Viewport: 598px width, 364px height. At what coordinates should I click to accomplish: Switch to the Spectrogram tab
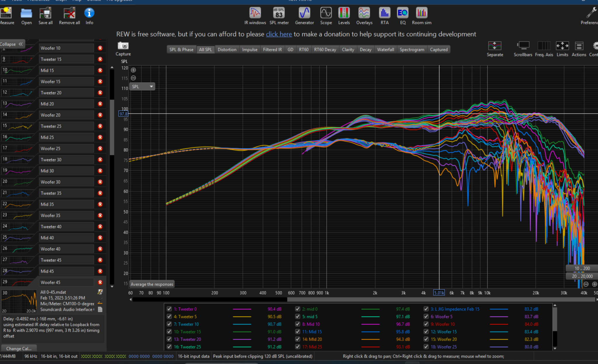(412, 50)
